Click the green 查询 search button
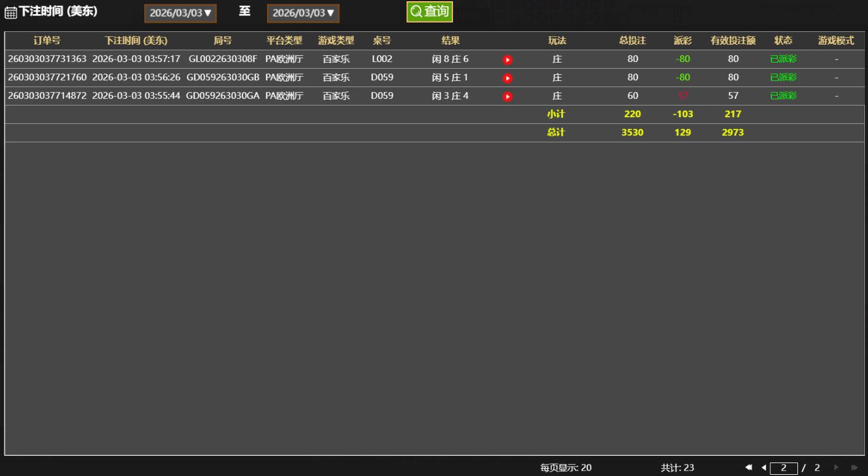Screen dimensions: 868x476 tap(430, 12)
